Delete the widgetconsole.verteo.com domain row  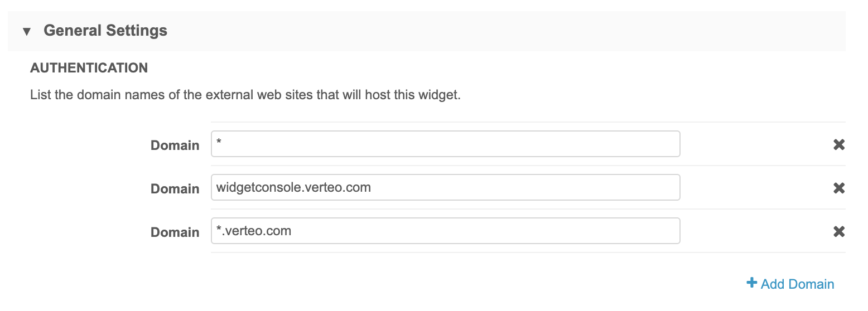[838, 188]
